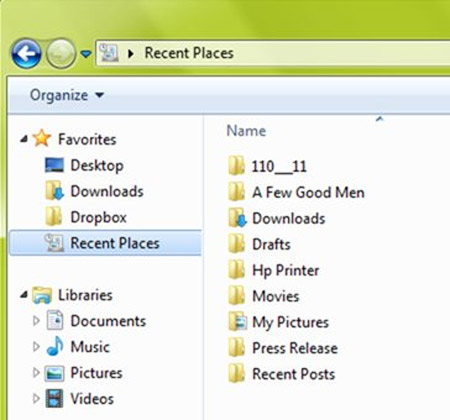Viewport: 450px width, 420px height.
Task: Open the recent pages dropdown arrow
Action: point(86,54)
